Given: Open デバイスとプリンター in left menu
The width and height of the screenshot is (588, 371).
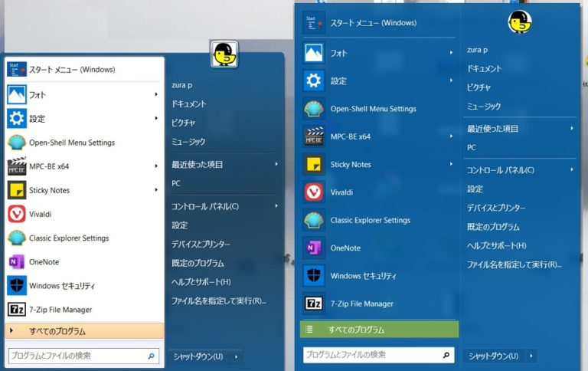Looking at the screenshot, I should click(201, 244).
